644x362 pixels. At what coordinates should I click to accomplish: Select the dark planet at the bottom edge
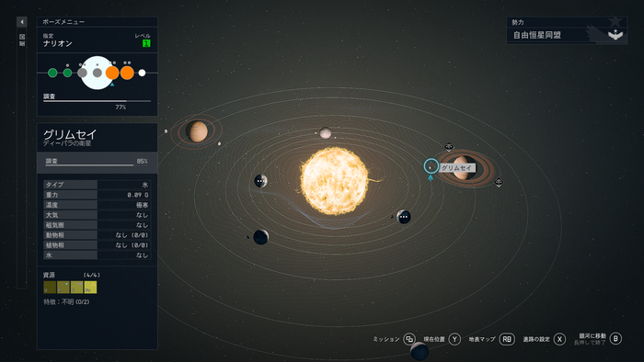point(420,352)
